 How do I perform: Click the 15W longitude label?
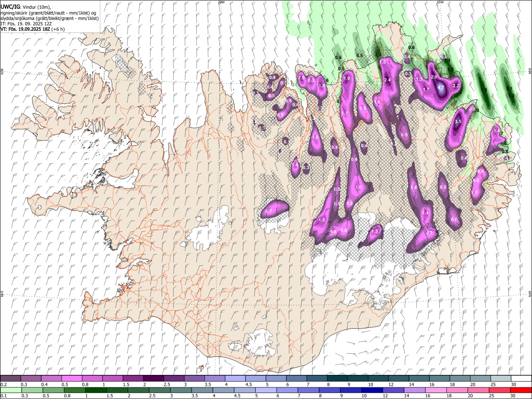441,2
